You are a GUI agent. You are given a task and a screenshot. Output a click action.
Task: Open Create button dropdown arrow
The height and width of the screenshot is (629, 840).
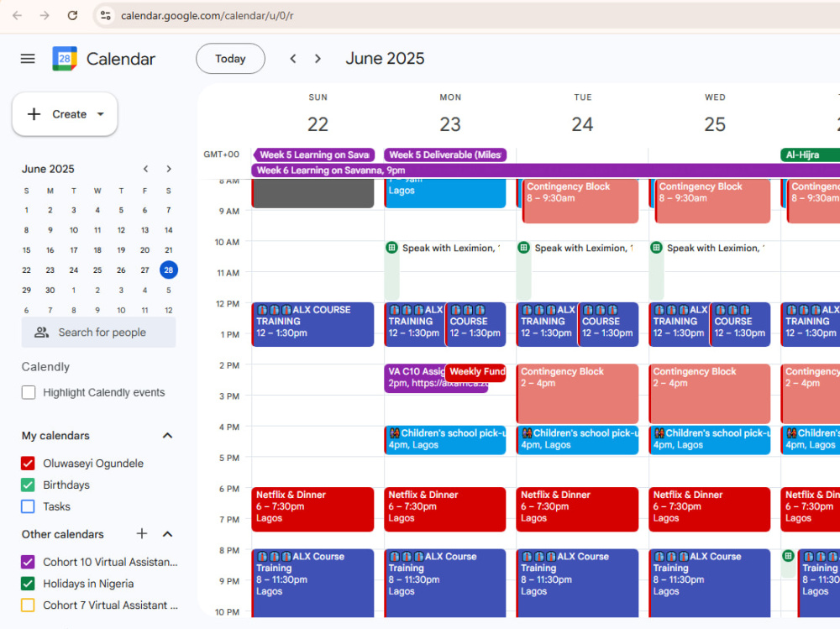[100, 114]
